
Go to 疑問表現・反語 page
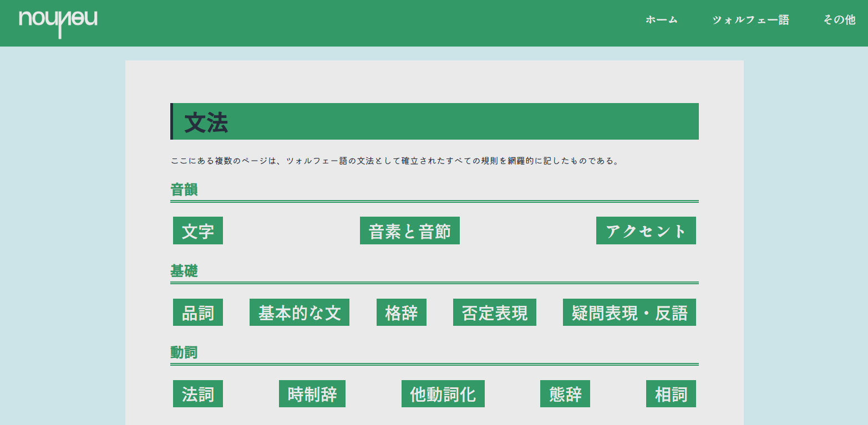(x=629, y=313)
